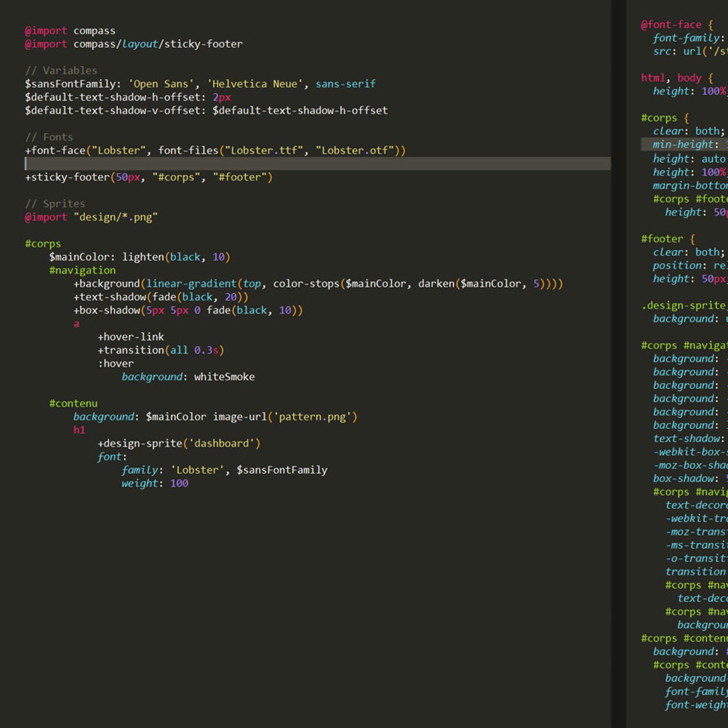728x728 pixels.
Task: Click the '#navigation' selector in the left pane
Action: point(82,270)
